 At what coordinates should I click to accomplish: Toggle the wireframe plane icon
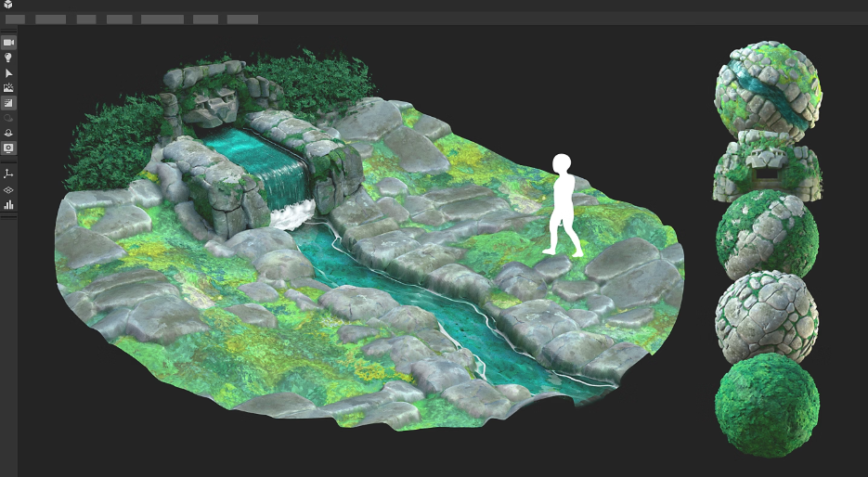click(8, 190)
